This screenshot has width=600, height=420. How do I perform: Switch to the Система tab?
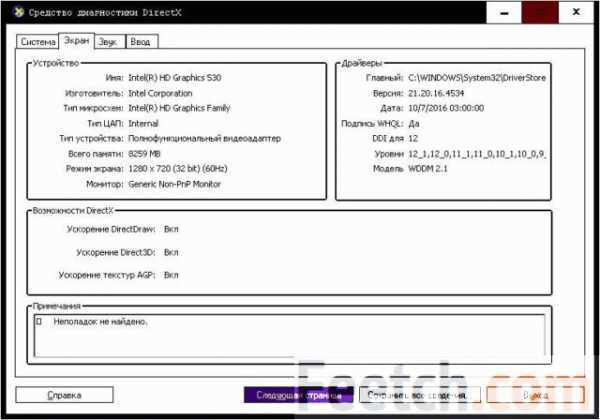click(x=38, y=42)
